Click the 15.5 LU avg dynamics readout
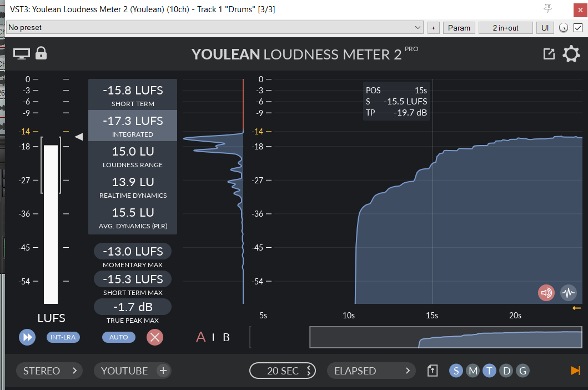The width and height of the screenshot is (588, 390). [133, 218]
